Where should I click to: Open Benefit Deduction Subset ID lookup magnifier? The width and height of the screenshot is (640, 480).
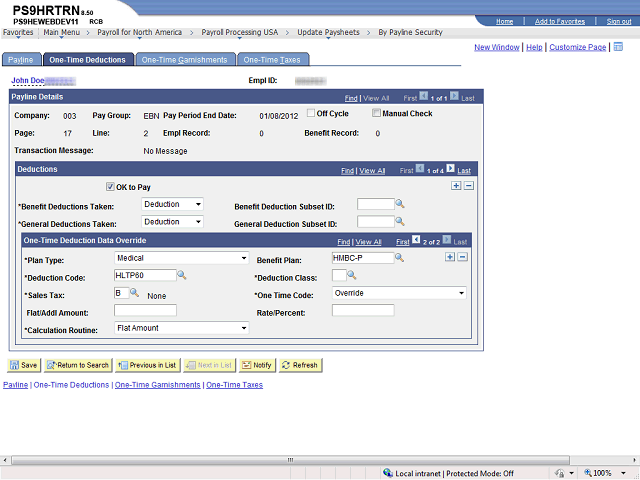pos(400,204)
